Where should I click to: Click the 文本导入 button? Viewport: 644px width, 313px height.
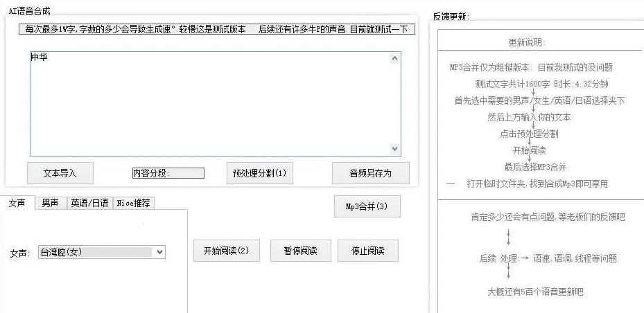60,173
